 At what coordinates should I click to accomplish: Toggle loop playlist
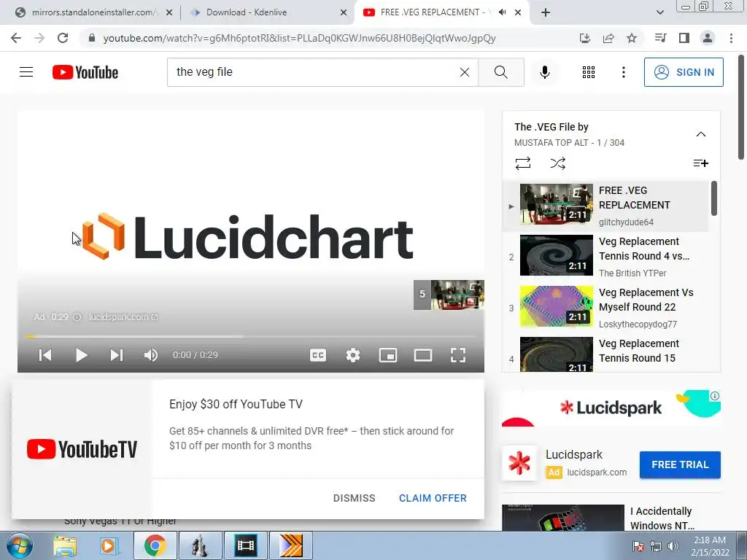tap(522, 163)
